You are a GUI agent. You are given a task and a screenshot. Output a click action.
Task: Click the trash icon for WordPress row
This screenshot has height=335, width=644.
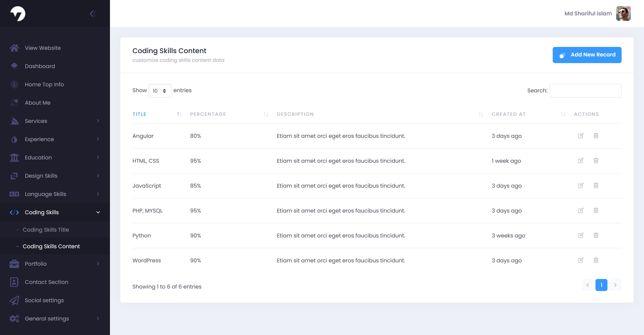pos(596,260)
